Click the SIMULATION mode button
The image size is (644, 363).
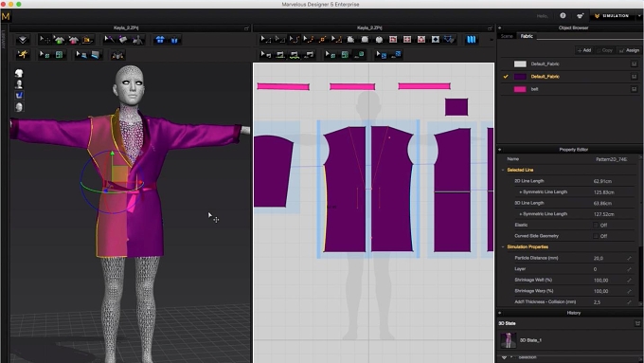tap(612, 15)
